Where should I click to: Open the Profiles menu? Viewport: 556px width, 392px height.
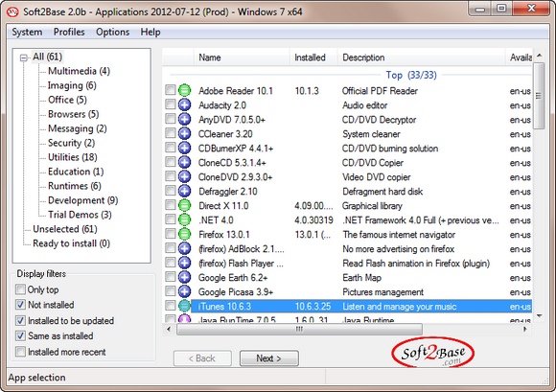[69, 32]
